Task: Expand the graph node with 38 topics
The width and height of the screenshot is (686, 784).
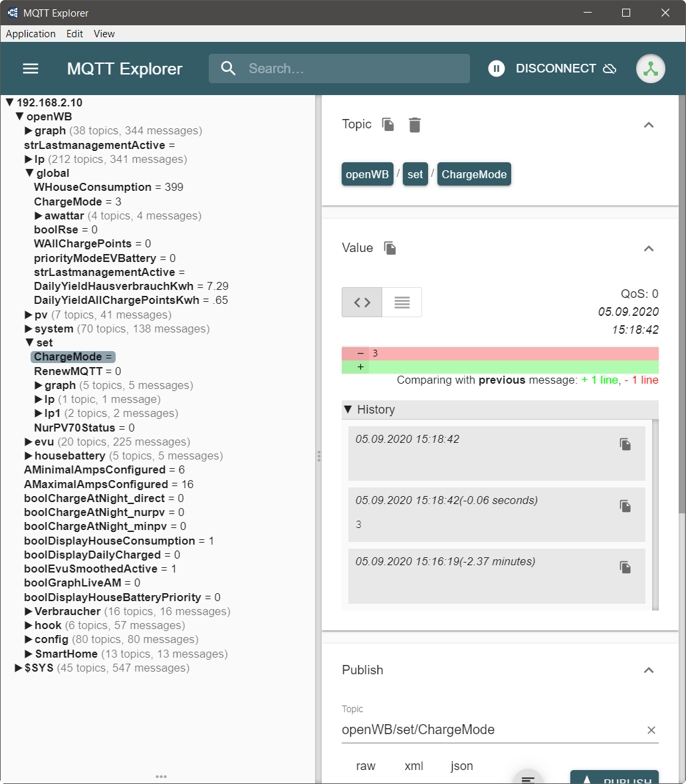Action: [x=29, y=130]
